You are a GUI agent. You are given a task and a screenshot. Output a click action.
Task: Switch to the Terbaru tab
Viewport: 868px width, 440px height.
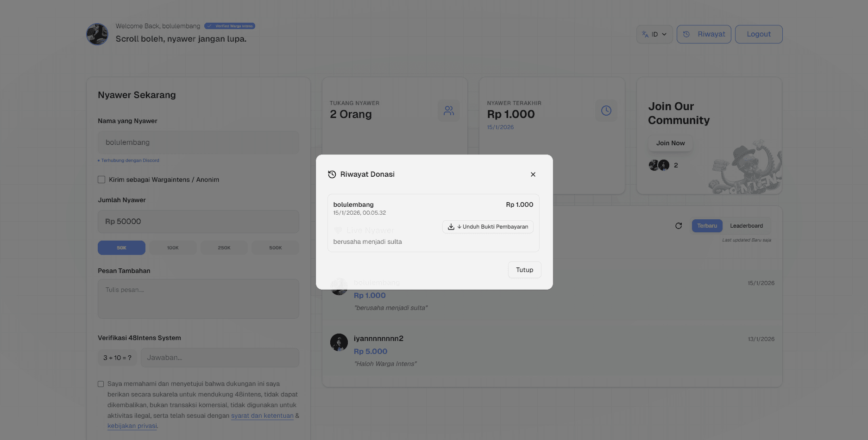pyautogui.click(x=707, y=226)
